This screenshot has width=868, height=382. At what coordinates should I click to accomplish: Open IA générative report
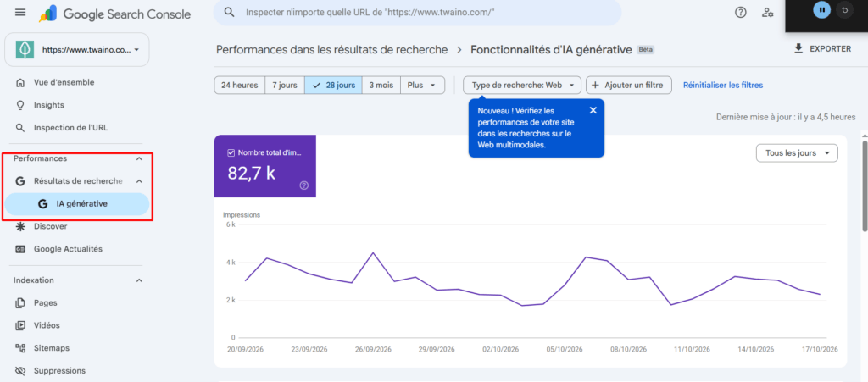coord(77,204)
